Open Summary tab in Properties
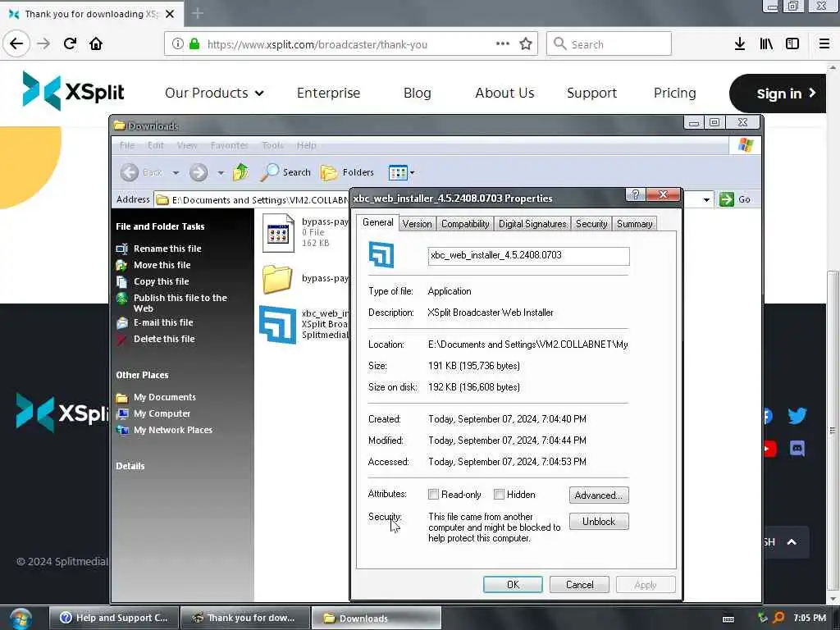This screenshot has height=630, width=840. point(634,224)
